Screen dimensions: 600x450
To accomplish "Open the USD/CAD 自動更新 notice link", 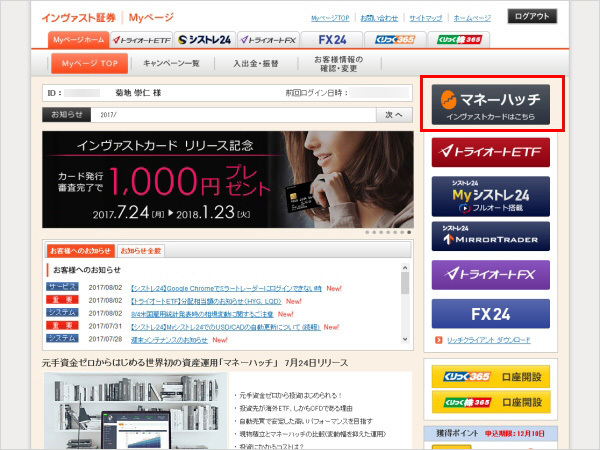I will click(x=225, y=327).
